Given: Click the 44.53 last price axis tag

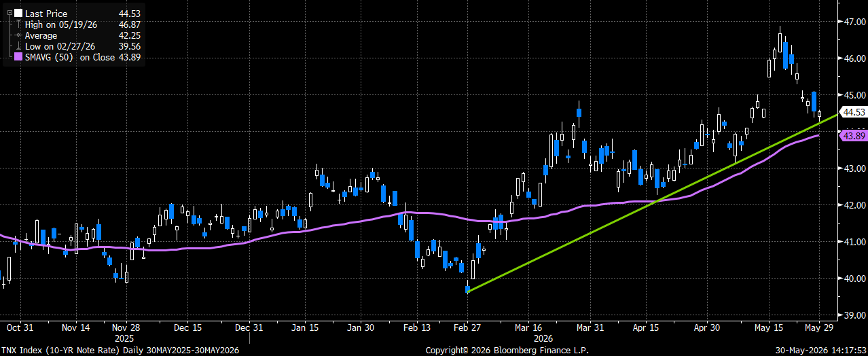Looking at the screenshot, I should pyautogui.click(x=852, y=111).
